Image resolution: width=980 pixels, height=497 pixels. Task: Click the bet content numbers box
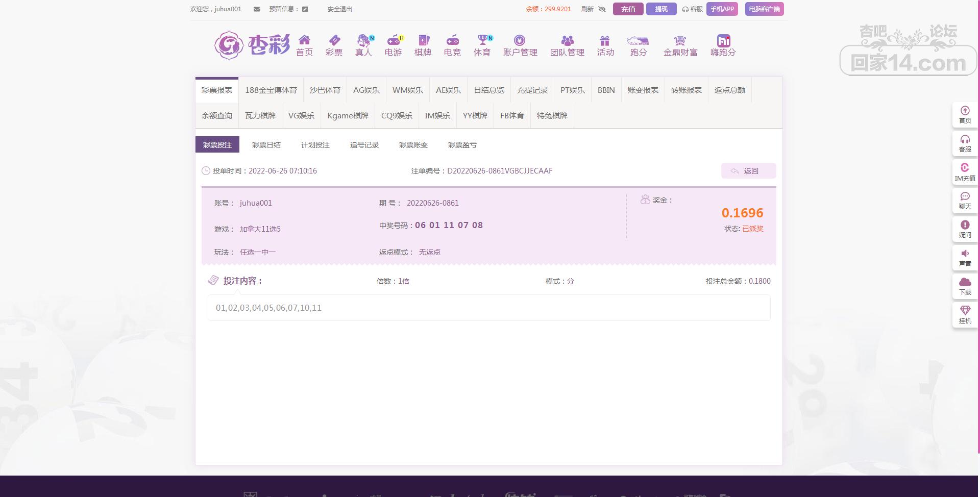pyautogui.click(x=488, y=308)
